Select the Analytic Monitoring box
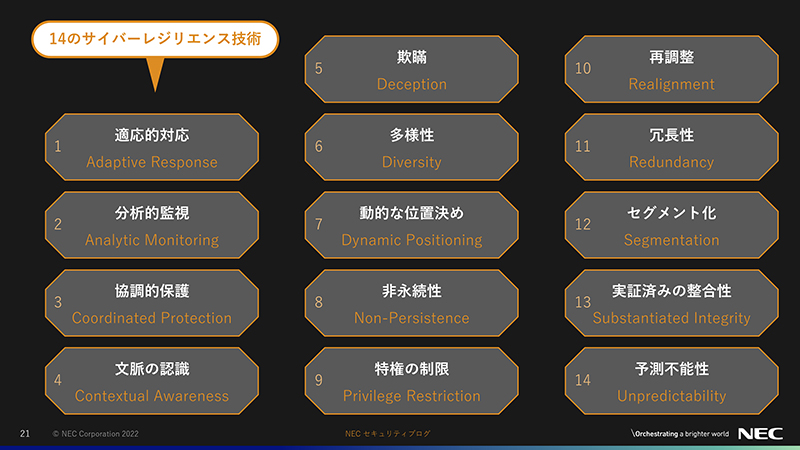This screenshot has height=450, width=800. coord(151,226)
